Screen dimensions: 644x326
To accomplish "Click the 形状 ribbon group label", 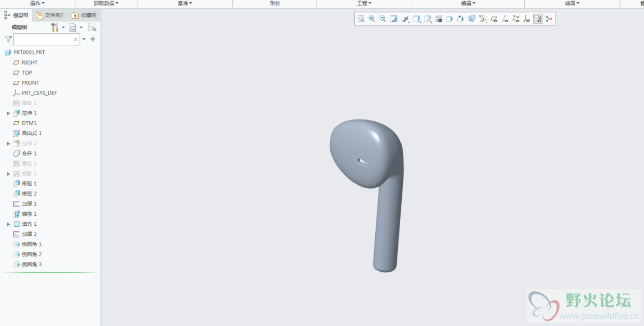I will click(x=275, y=3).
